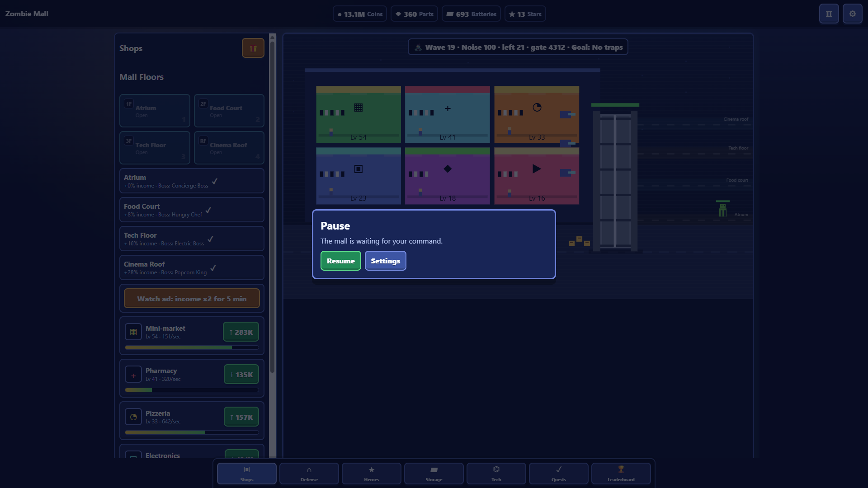Select the 1F Atrium floor card

pyautogui.click(x=155, y=111)
